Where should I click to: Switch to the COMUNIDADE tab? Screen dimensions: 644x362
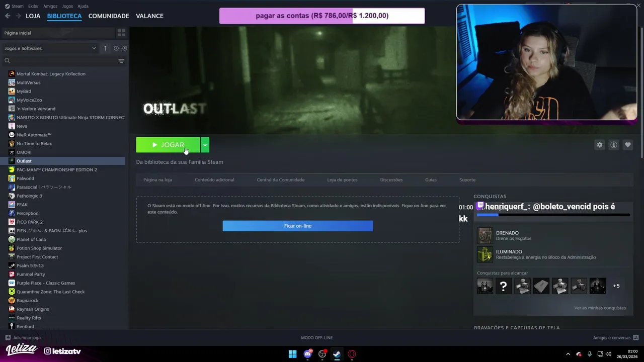pos(109,16)
